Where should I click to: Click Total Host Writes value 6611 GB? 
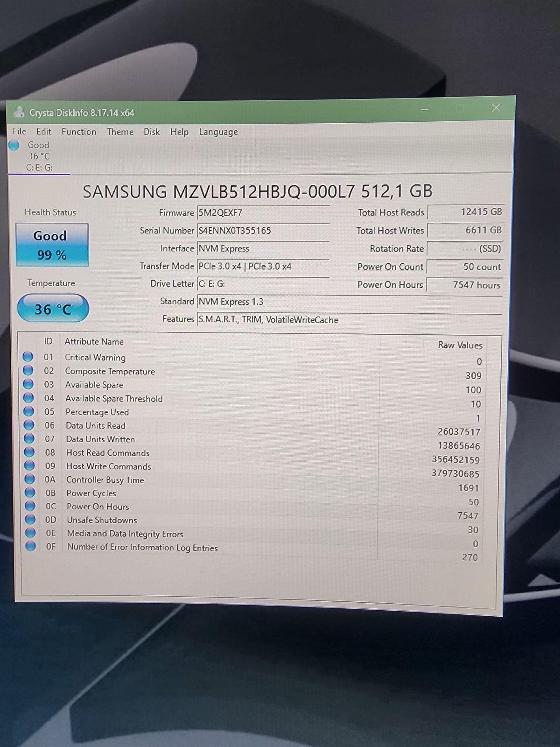coord(465,230)
